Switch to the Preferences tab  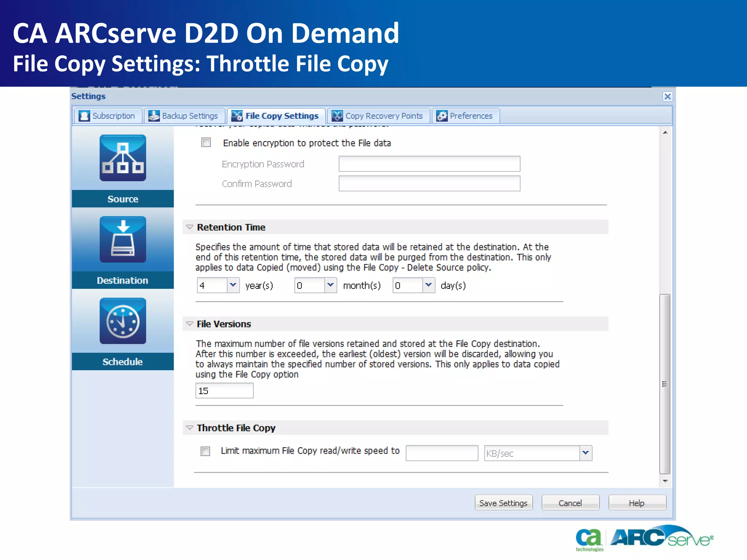pos(465,116)
